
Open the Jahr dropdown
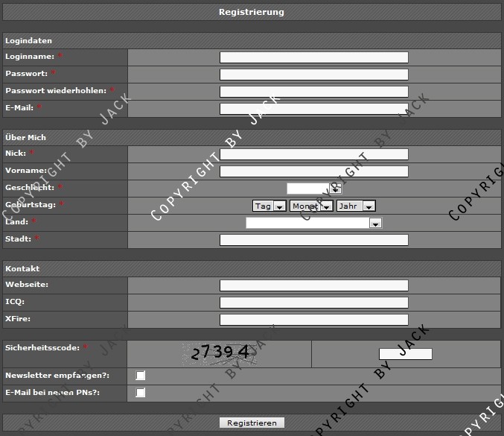pyautogui.click(x=356, y=206)
